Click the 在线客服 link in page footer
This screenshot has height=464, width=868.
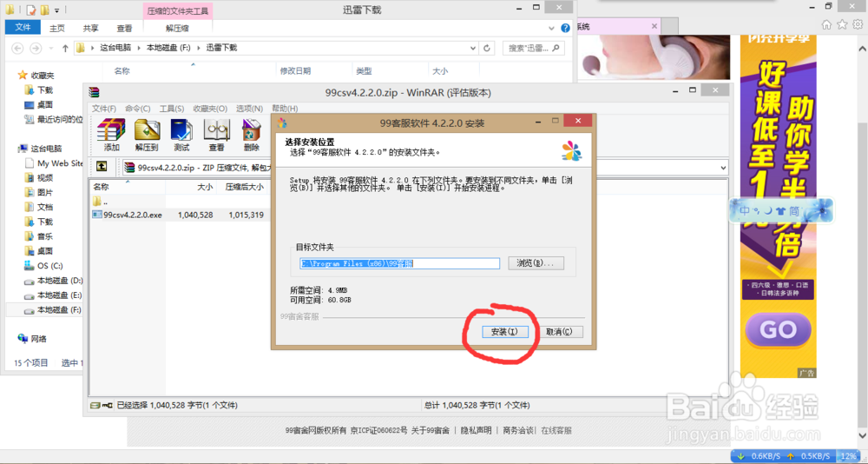[556, 430]
